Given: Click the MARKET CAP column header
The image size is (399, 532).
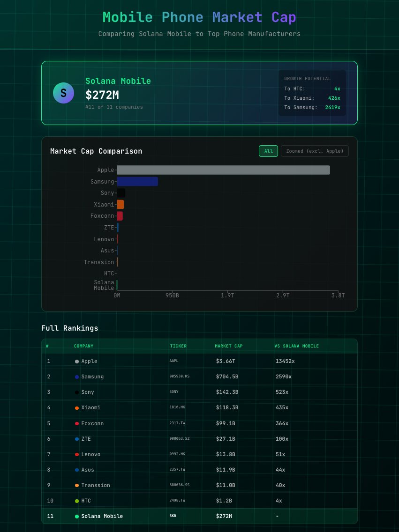Looking at the screenshot, I should click(x=229, y=346).
